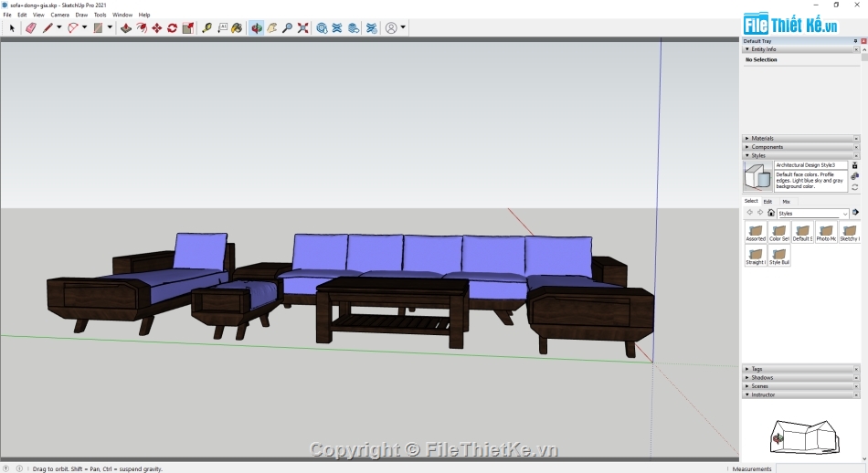Open Straight Lines styles folder
Screen dimensions: 868x473
point(756,256)
